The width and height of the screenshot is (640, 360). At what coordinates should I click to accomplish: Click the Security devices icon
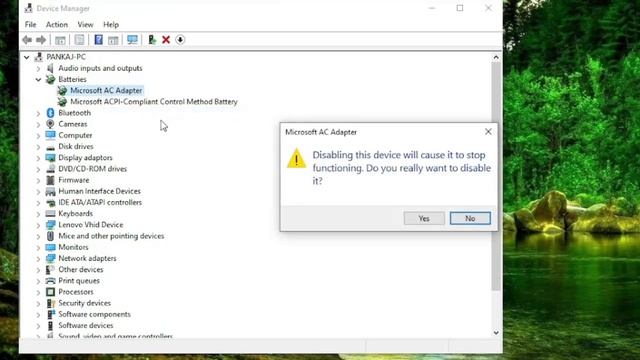[x=51, y=303]
